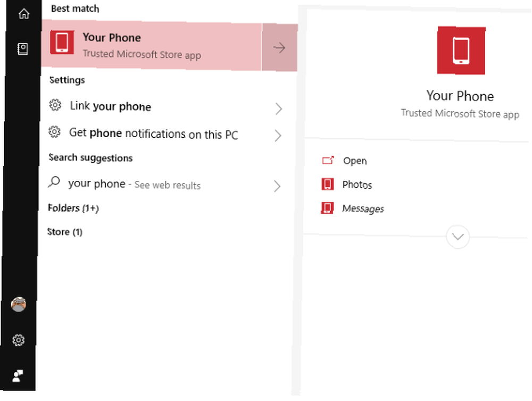Click Open in the preview pane
532x401 pixels.
355,161
